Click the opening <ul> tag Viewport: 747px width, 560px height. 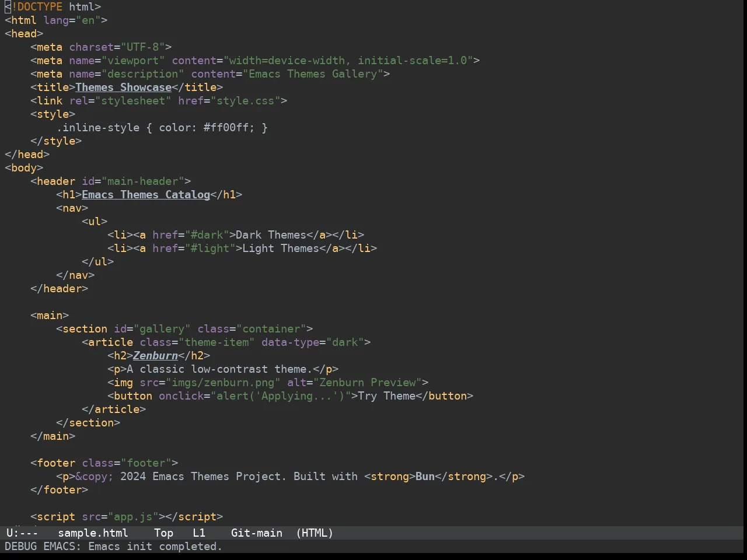[x=95, y=222]
